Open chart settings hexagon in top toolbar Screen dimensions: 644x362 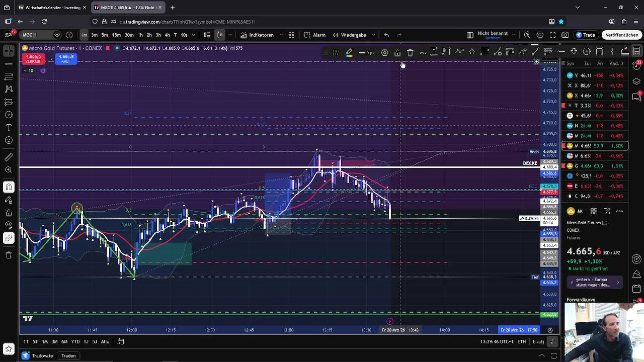[540, 35]
